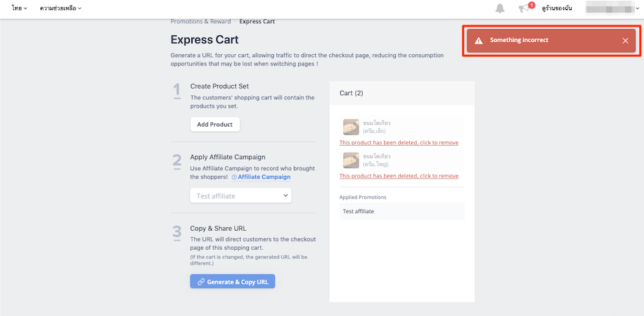Click the warning triangle icon in alert

tap(479, 40)
